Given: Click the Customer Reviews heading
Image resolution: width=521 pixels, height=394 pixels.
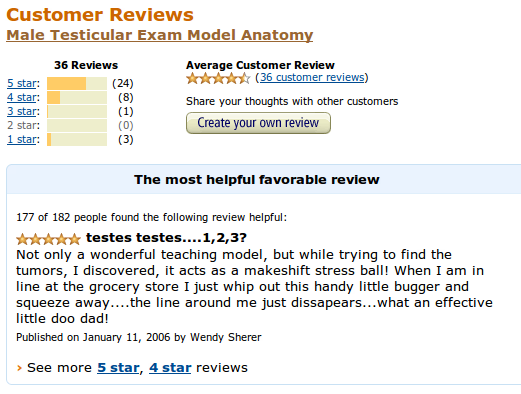Looking at the screenshot, I should coord(100,15).
